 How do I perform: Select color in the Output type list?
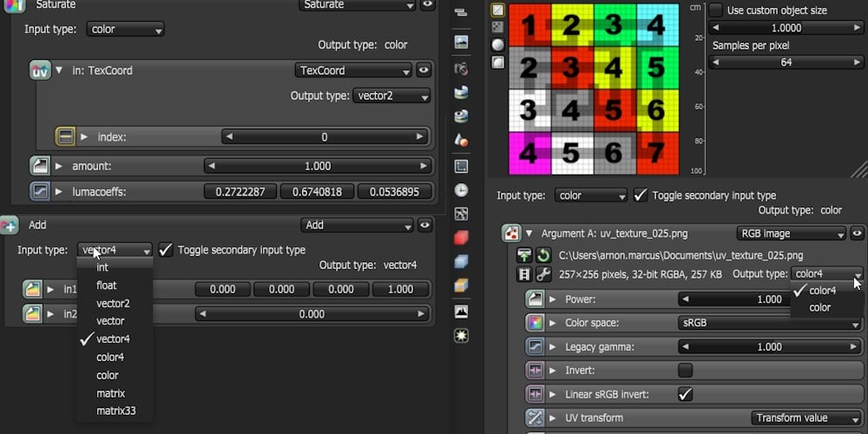pos(820,307)
